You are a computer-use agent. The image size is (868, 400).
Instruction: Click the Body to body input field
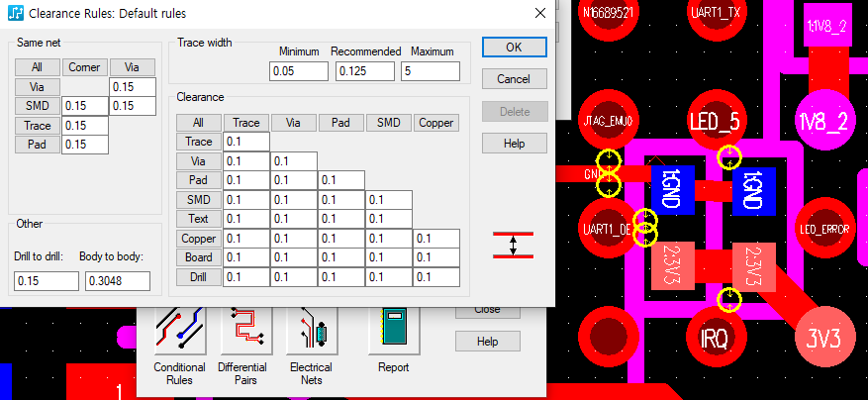click(117, 281)
